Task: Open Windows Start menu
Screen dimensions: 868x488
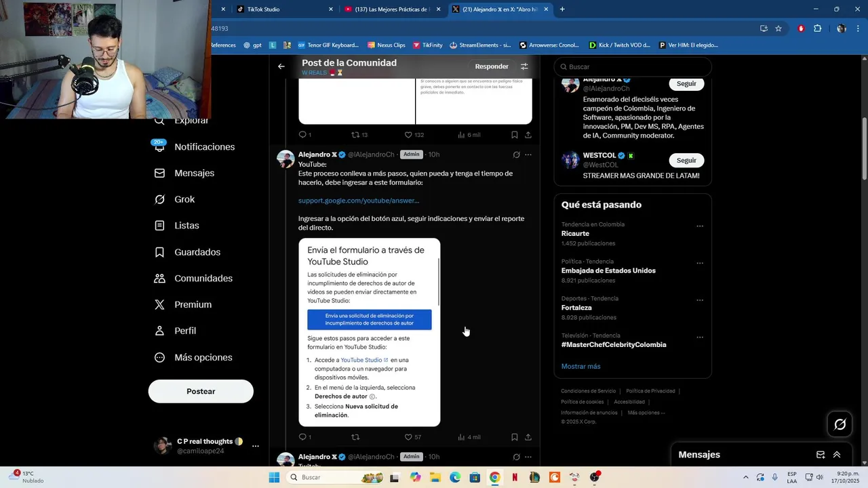Action: [x=274, y=477]
